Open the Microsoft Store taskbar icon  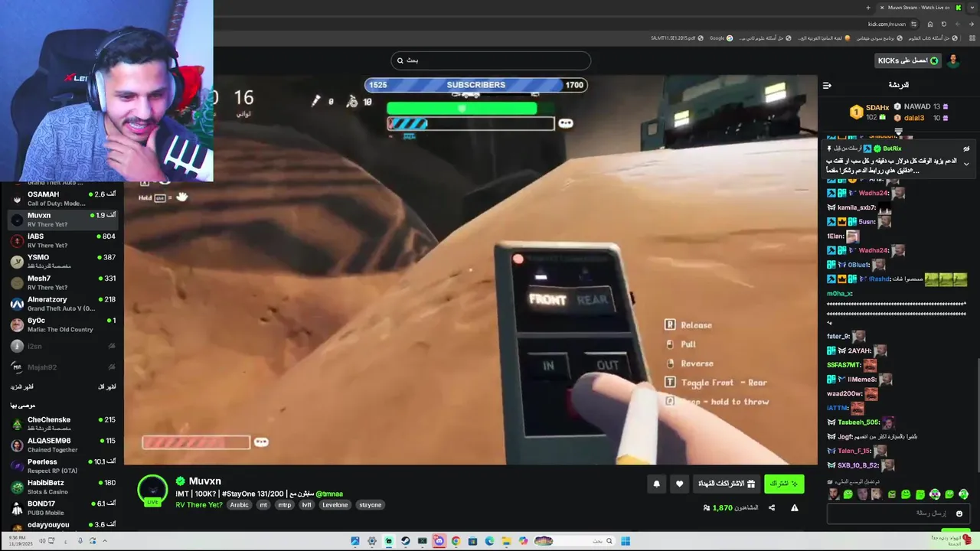point(473,541)
